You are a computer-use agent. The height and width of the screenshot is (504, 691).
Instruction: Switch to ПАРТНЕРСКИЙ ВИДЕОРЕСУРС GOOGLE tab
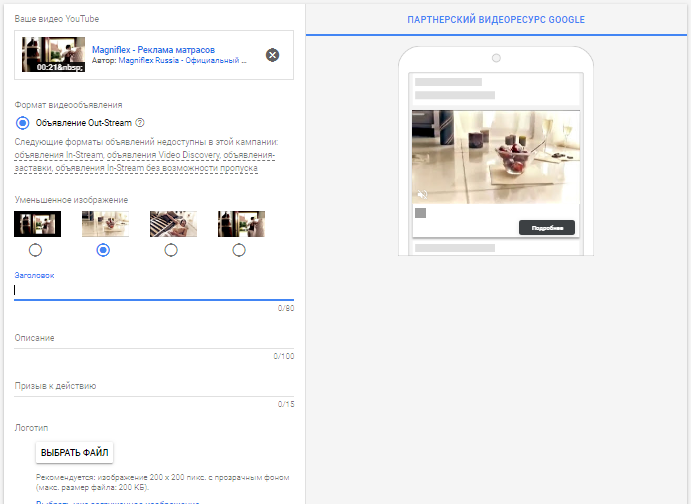tap(496, 20)
